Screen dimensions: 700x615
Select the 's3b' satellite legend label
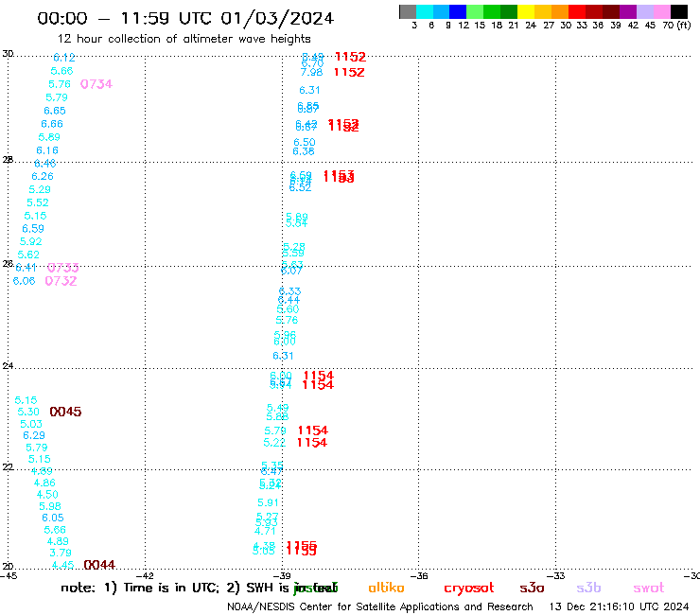pyautogui.click(x=588, y=589)
